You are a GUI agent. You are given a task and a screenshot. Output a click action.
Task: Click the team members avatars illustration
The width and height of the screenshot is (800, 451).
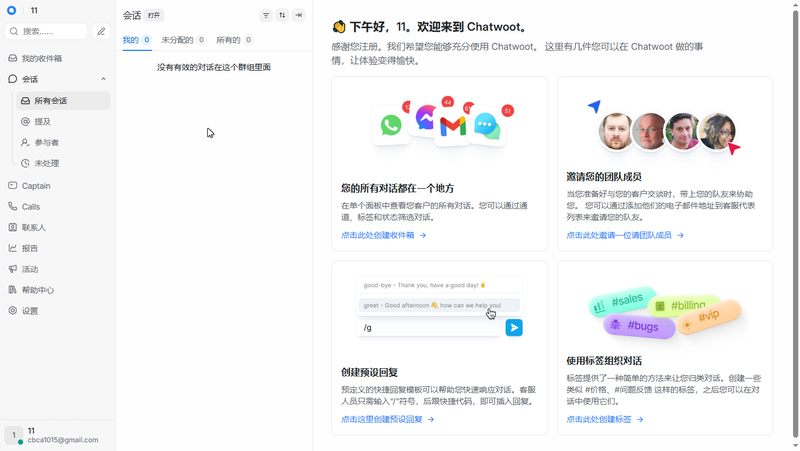667,132
